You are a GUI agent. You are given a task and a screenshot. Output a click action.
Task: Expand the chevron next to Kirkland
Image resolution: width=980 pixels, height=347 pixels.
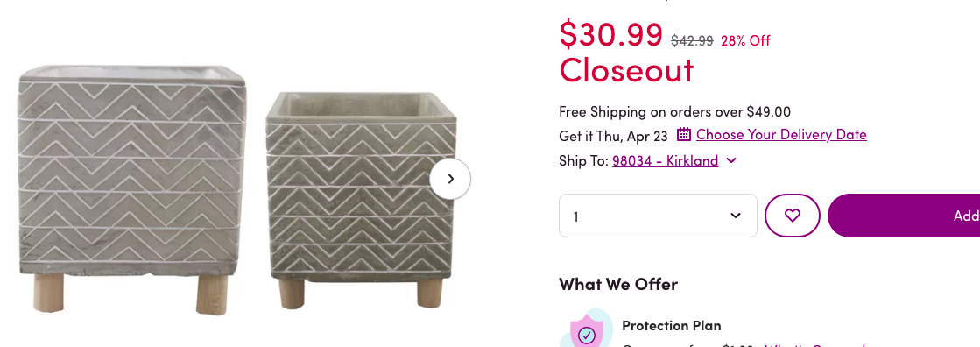[x=732, y=160]
